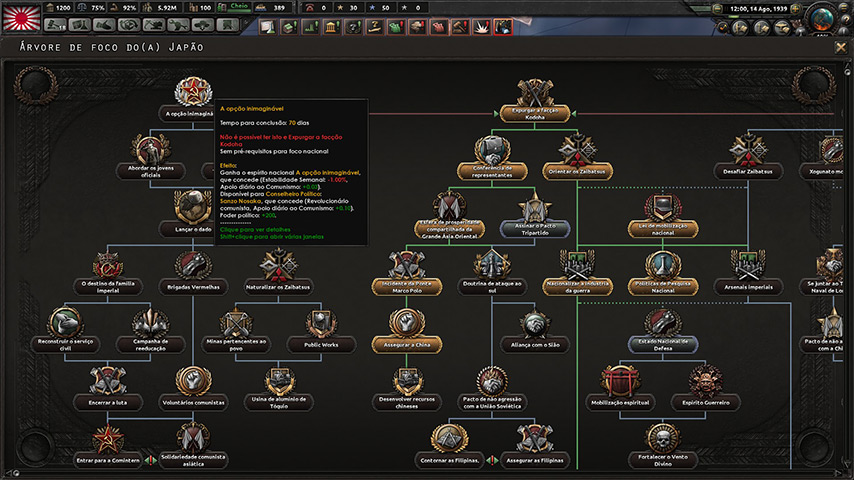854x480 pixels.
Task: Close the Árvore de foco window
Action: [x=841, y=48]
